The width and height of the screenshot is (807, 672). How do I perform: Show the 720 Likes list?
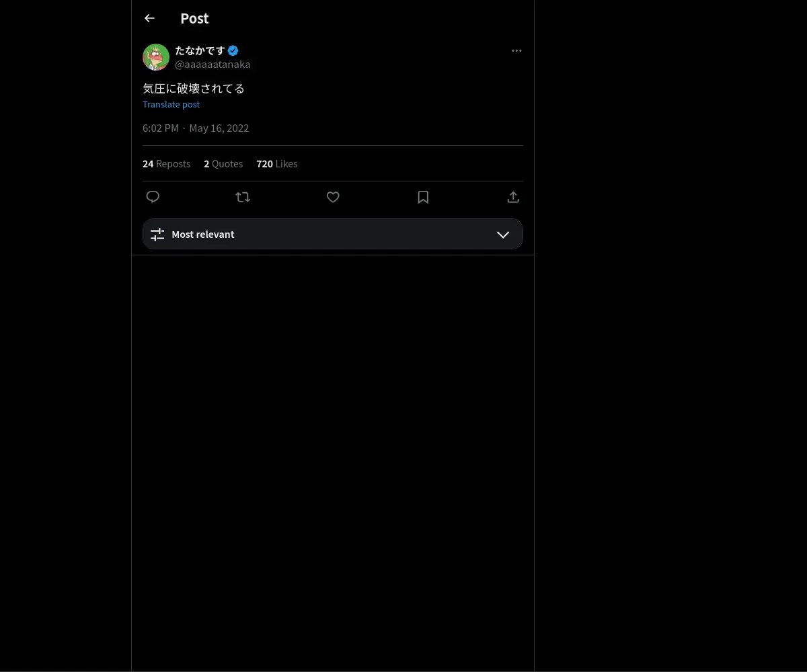point(276,164)
